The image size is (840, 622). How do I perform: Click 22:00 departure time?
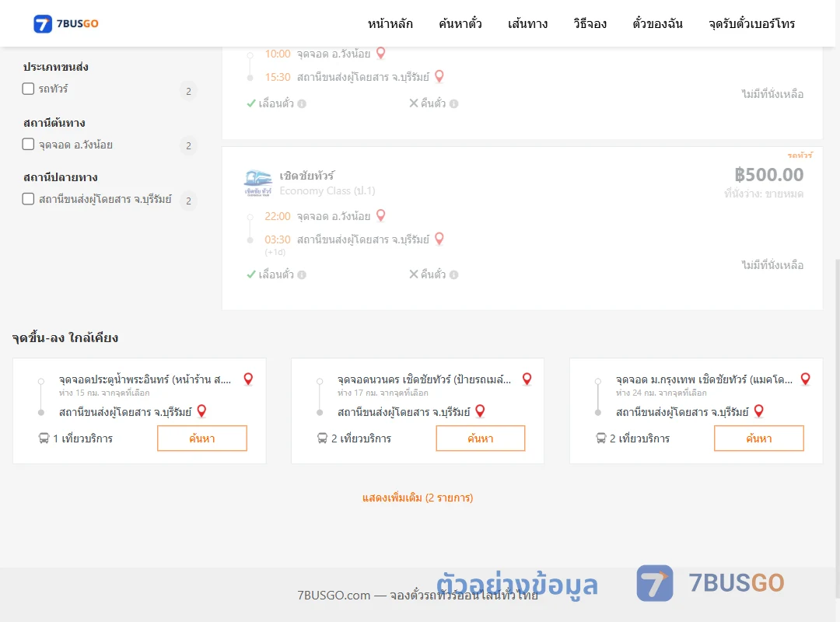tap(278, 216)
